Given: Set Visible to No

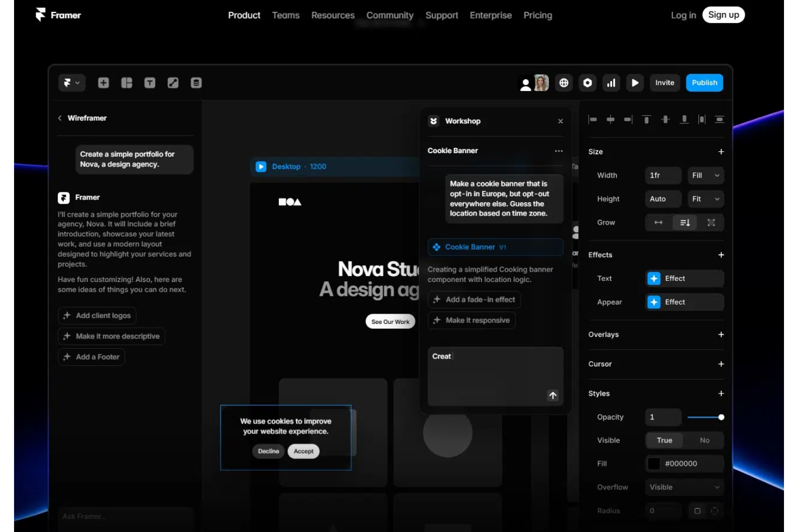Looking at the screenshot, I should 704,440.
